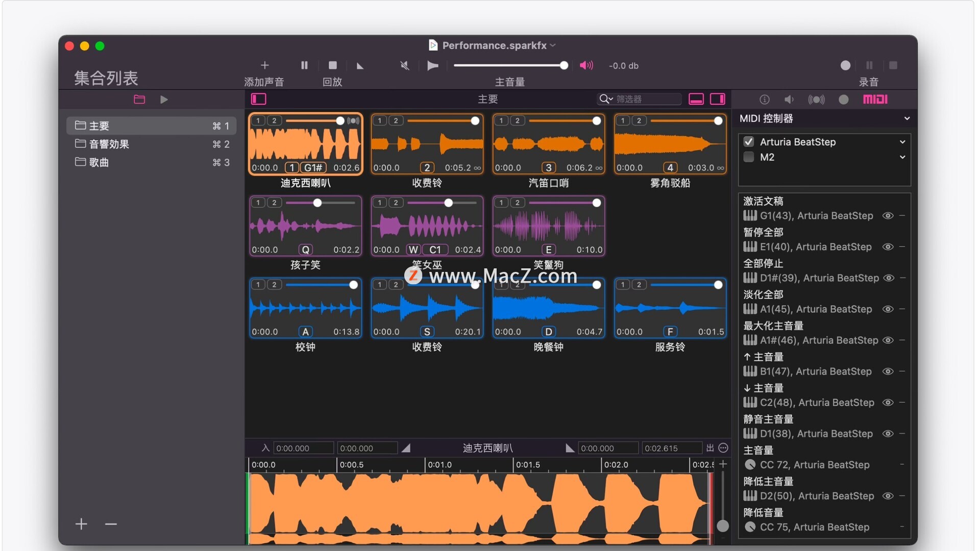Image resolution: width=980 pixels, height=551 pixels.
Task: Click the zoom plus at the timeline's right end
Action: pyautogui.click(x=723, y=464)
